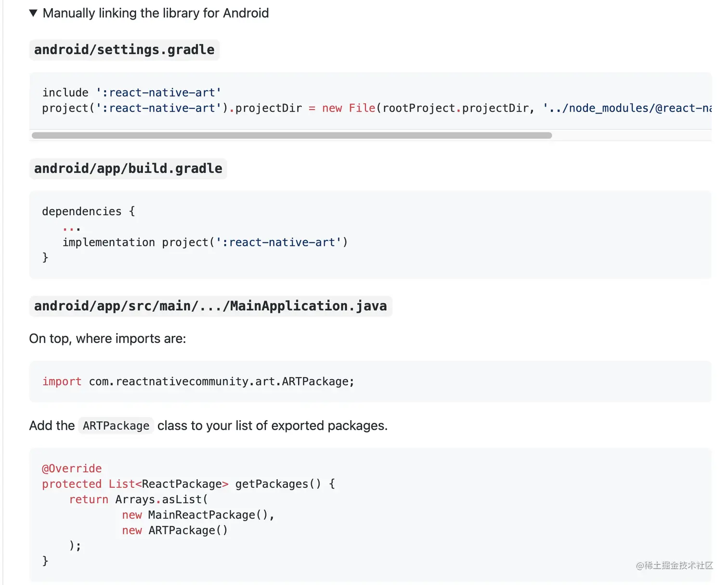Click 'On top, where imports are:' text
Screen dimensions: 728x585
click(107, 339)
